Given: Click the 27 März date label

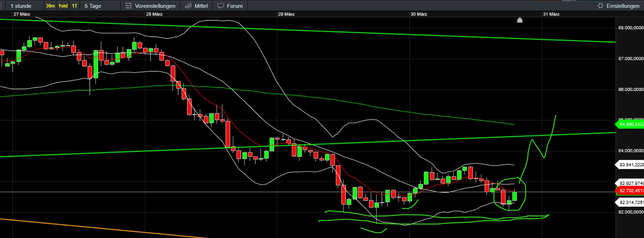Looking at the screenshot, I should click(x=22, y=14).
